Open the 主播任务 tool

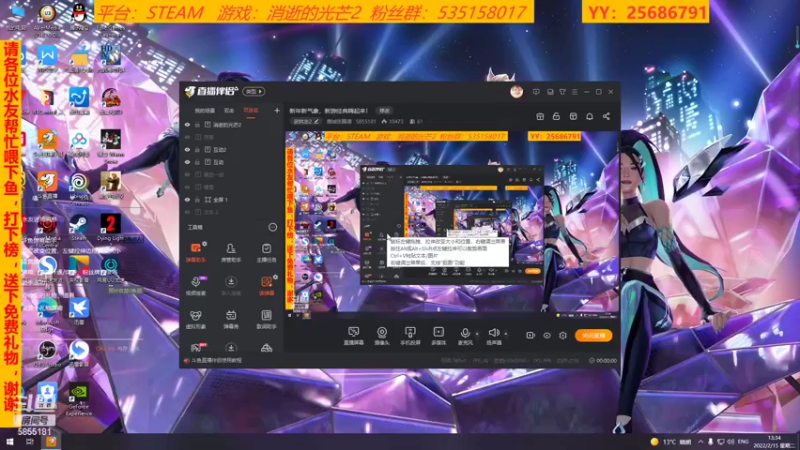click(x=266, y=252)
